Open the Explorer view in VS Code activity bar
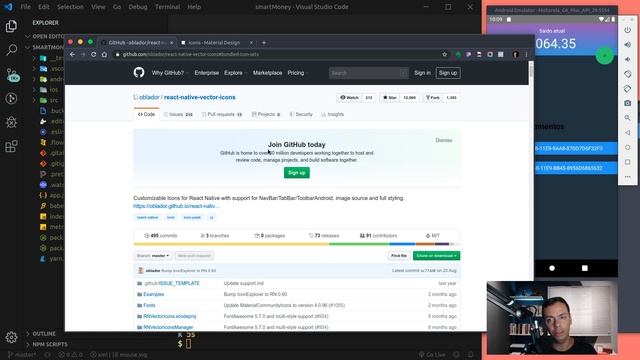This screenshot has height=360, width=640. coord(11,26)
